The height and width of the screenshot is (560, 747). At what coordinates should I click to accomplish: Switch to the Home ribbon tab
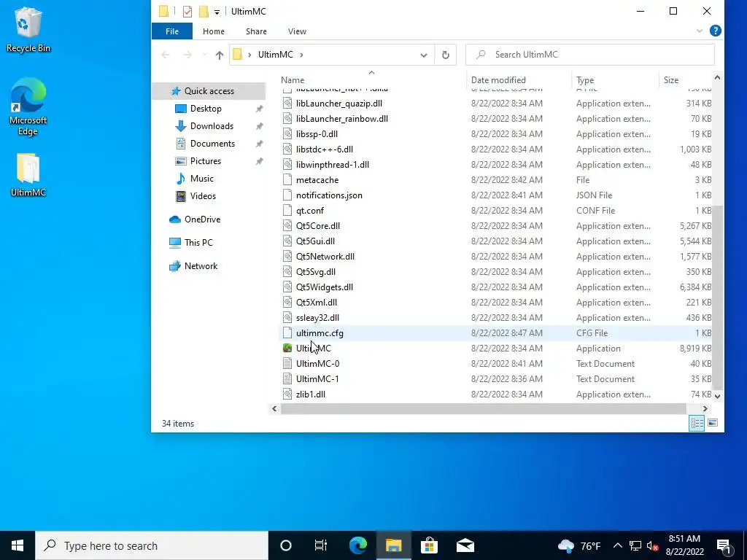[x=214, y=31]
